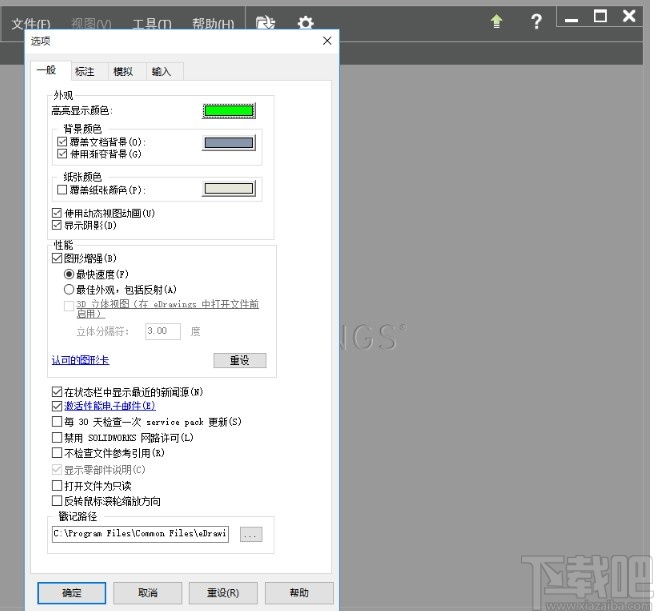
Task: Toggle 使用动态视图动画(U) checkbox
Action: [57, 213]
